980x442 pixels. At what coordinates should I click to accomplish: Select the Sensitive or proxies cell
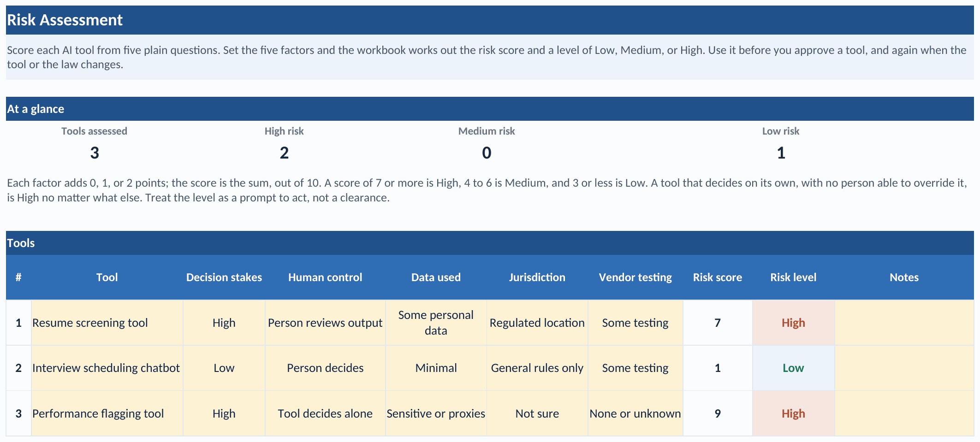point(436,413)
